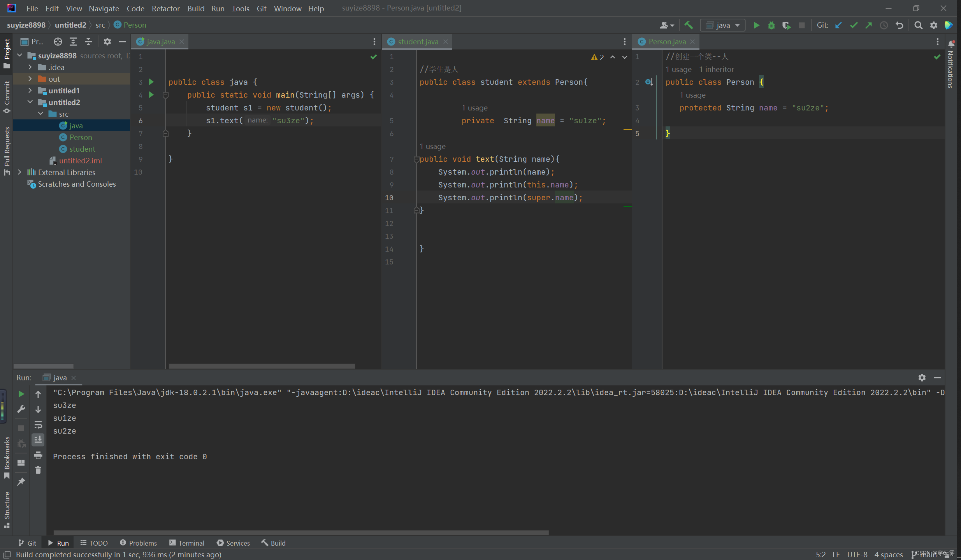This screenshot has width=961, height=560.
Task: Open the Terminal tool window button
Action: click(187, 543)
